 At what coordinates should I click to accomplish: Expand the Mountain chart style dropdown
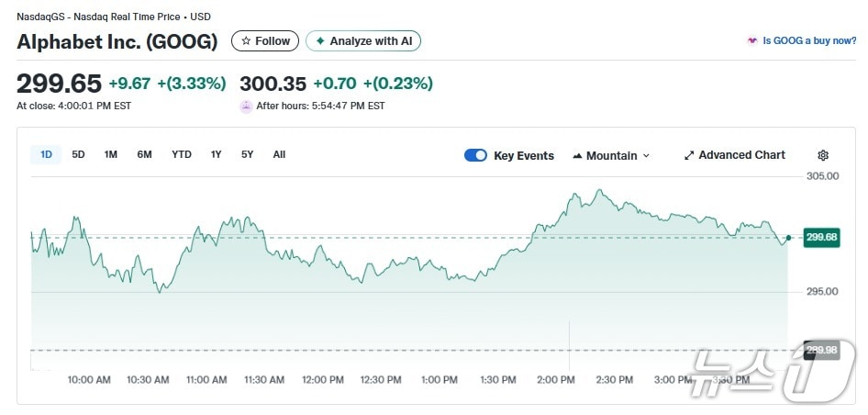(646, 156)
